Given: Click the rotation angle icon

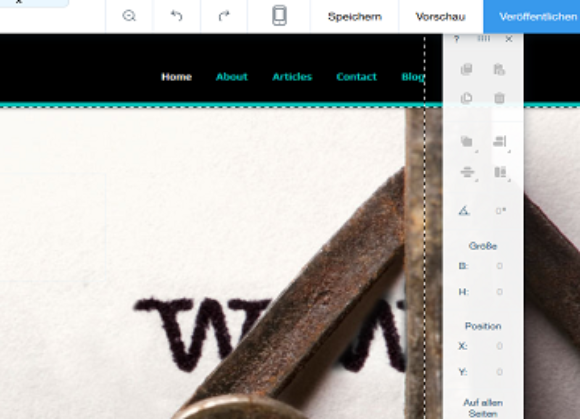Looking at the screenshot, I should pyautogui.click(x=464, y=210).
